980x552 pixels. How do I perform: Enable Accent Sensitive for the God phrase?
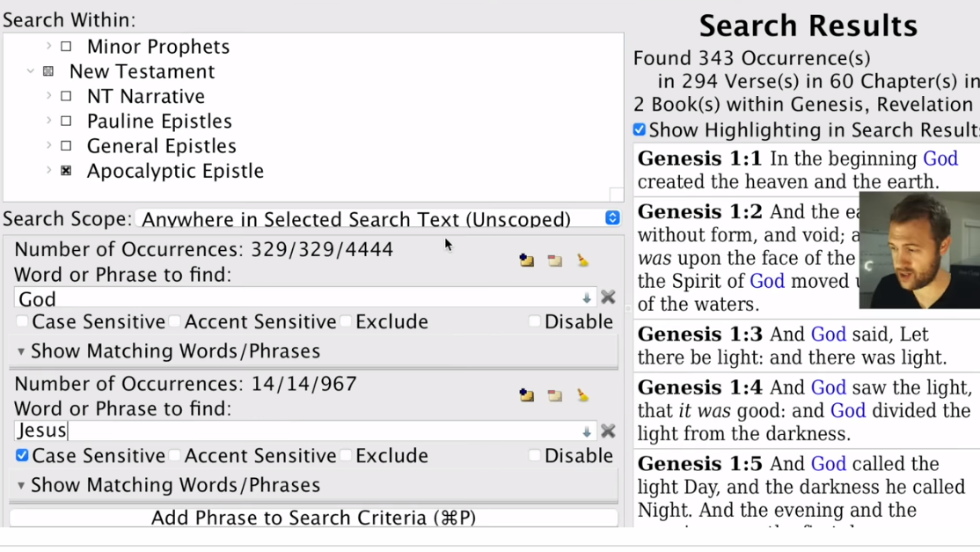pyautogui.click(x=175, y=321)
